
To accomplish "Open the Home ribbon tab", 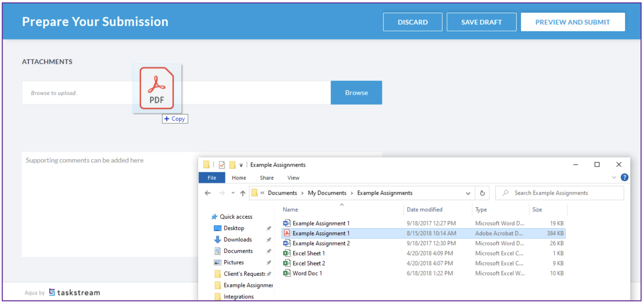I will click(239, 178).
